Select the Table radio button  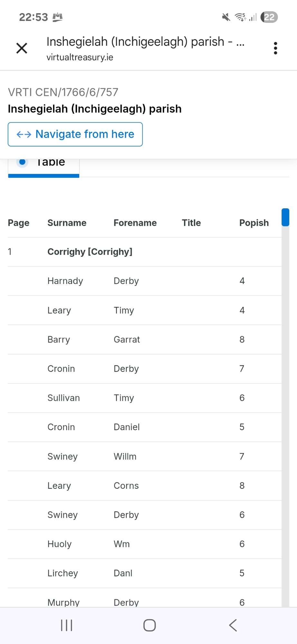(x=23, y=162)
